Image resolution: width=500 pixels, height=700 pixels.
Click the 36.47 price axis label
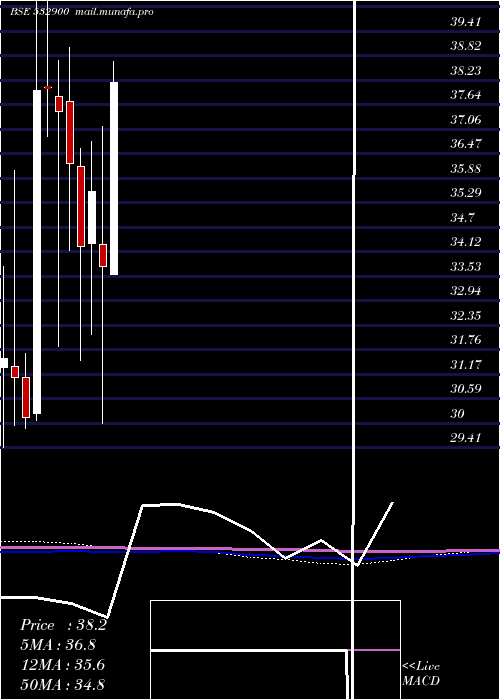pos(466,144)
